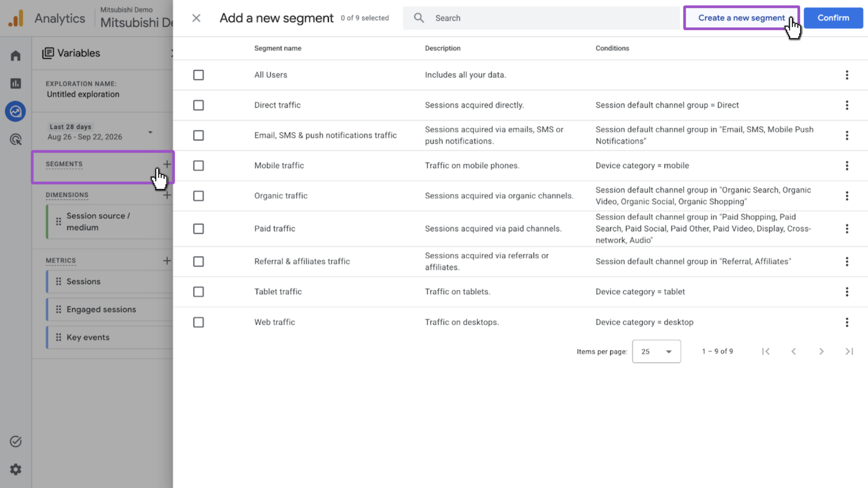Viewport: 868px width, 488px height.
Task: Check the All Users segment checkbox
Action: (x=198, y=75)
